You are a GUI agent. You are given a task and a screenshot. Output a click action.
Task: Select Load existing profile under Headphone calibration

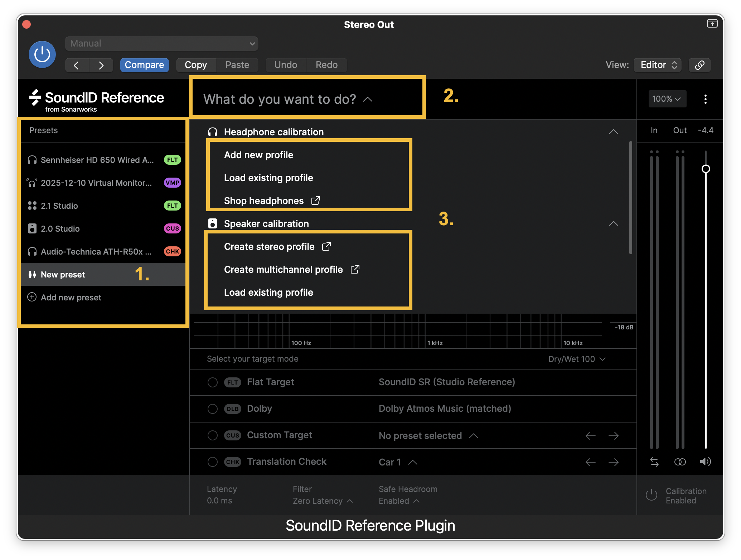[268, 178]
